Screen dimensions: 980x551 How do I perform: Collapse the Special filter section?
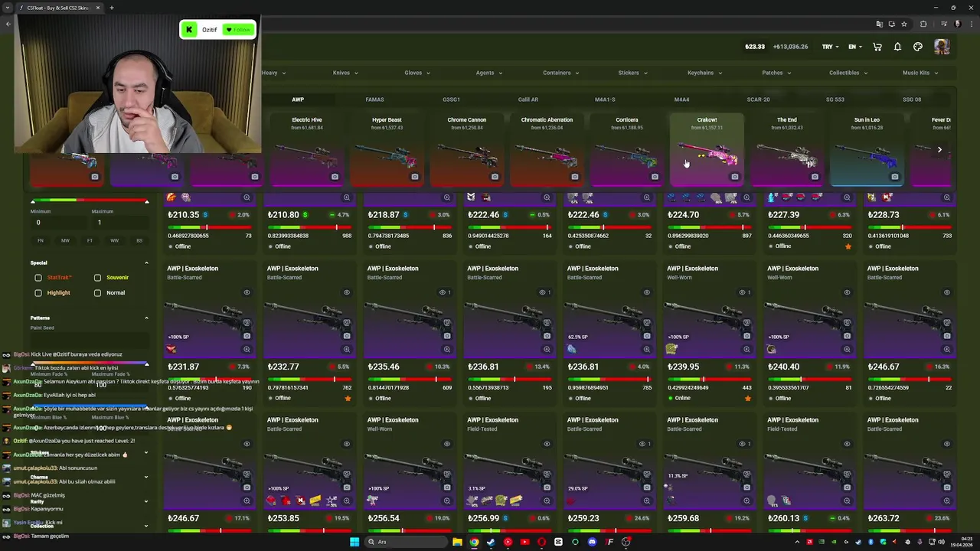point(146,262)
